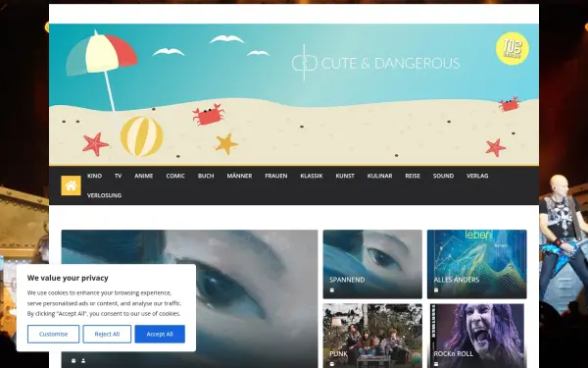Viewport: 588px width, 368px height.
Task: Click the author icon on featured article
Action: 83,361
